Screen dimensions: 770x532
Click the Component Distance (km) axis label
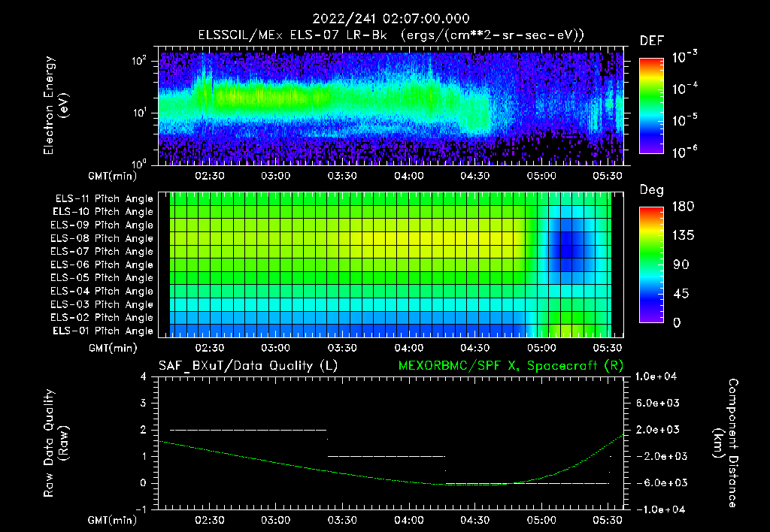[725, 443]
